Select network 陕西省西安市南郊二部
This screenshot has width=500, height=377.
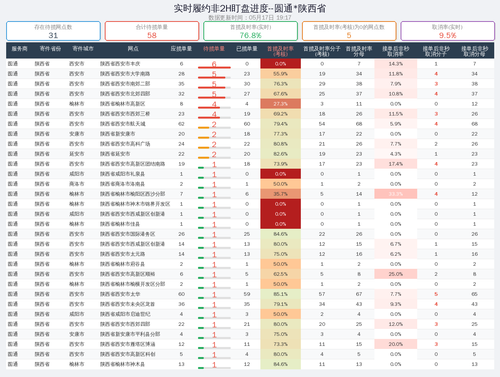click(125, 84)
